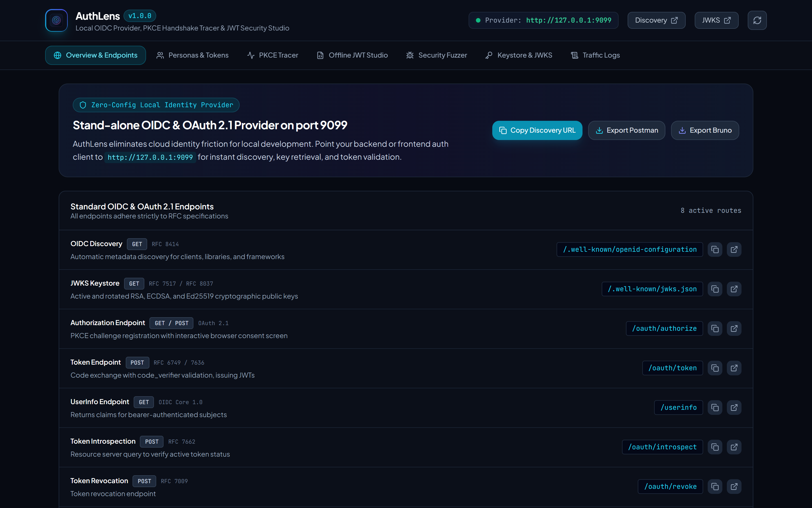Click the /.well-known/openid-configuration path
The image size is (812, 508).
pyautogui.click(x=630, y=250)
